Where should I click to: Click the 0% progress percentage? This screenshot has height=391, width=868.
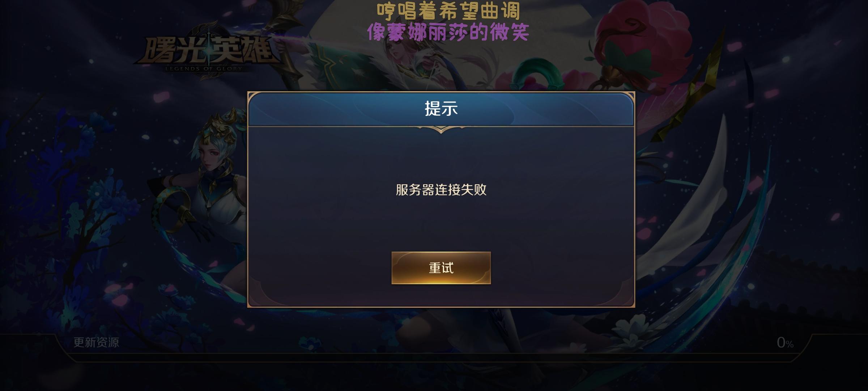(x=785, y=342)
